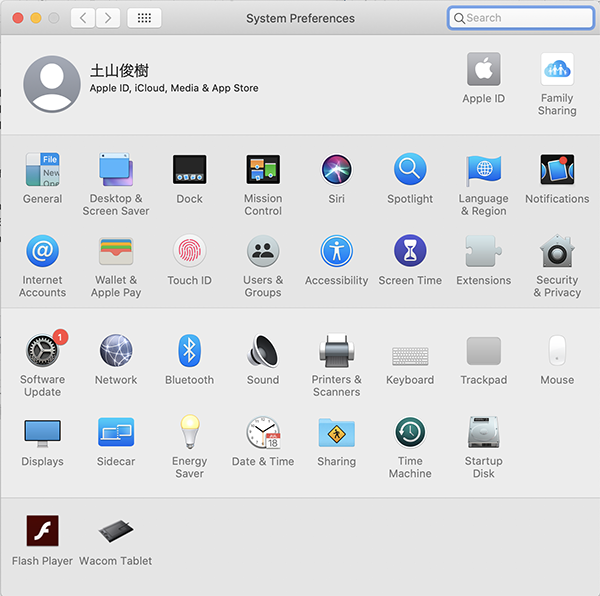Open Siri preferences
The image size is (600, 596).
[336, 169]
